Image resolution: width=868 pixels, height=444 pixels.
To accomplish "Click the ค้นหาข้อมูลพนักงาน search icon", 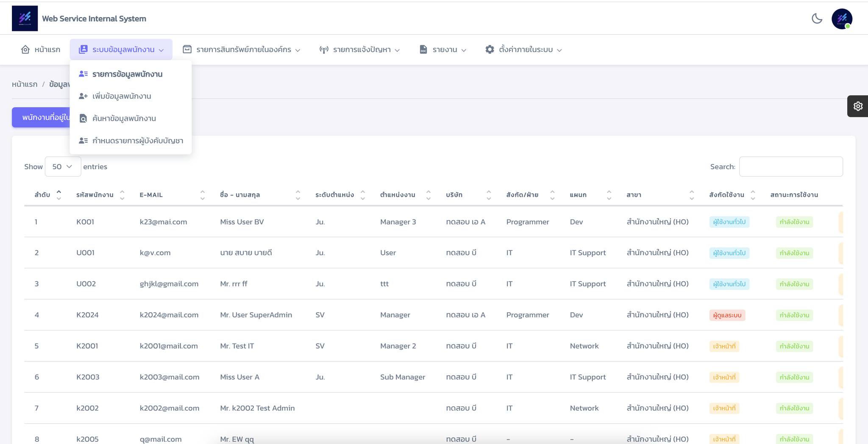I will [x=83, y=119].
